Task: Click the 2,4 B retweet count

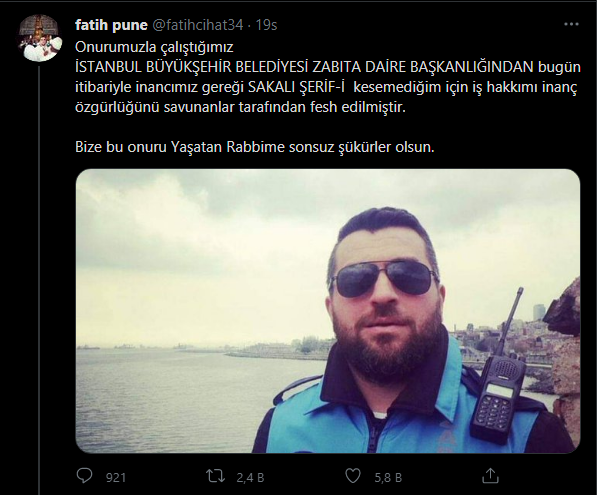Action: (250, 477)
